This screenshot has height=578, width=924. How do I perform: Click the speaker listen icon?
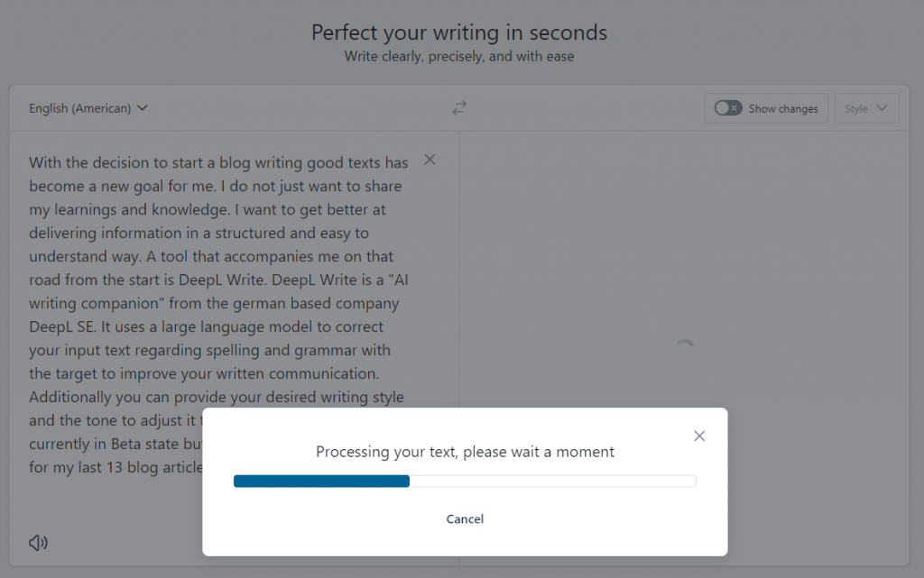coord(38,543)
